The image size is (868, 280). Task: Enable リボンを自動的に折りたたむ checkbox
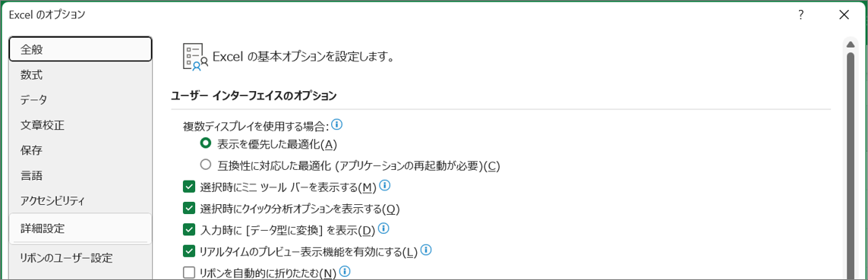tap(189, 272)
